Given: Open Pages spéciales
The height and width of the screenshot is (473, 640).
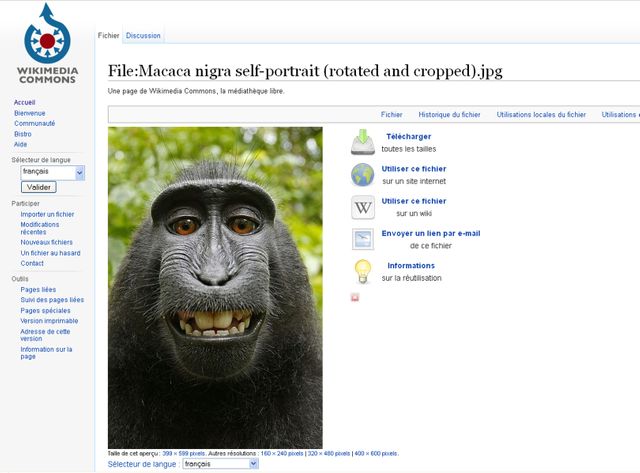Looking at the screenshot, I should pyautogui.click(x=45, y=311).
